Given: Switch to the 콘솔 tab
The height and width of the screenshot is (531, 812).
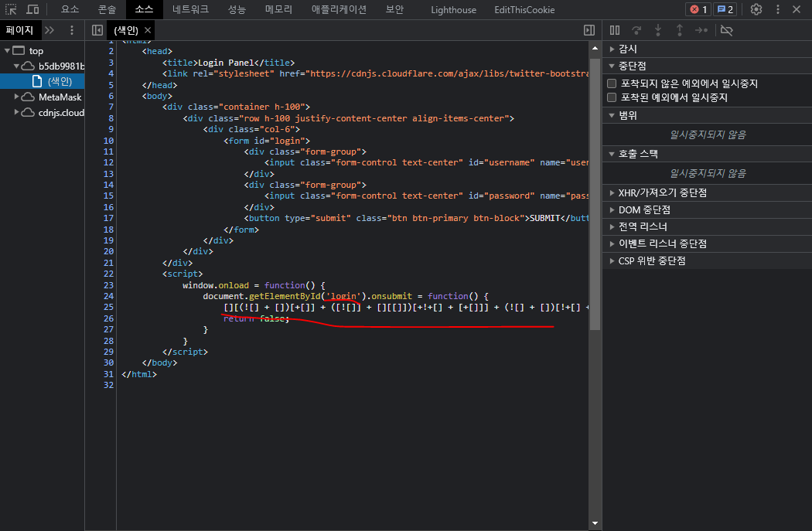Looking at the screenshot, I should point(107,9).
